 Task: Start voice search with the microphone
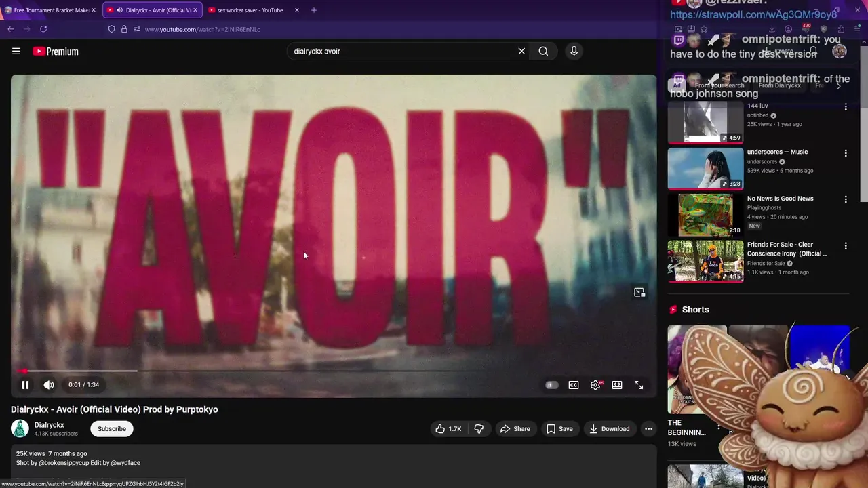pos(574,51)
